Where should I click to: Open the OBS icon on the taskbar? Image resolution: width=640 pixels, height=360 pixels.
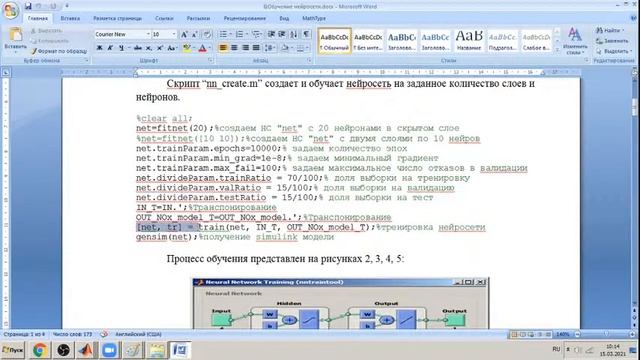click(x=63, y=350)
